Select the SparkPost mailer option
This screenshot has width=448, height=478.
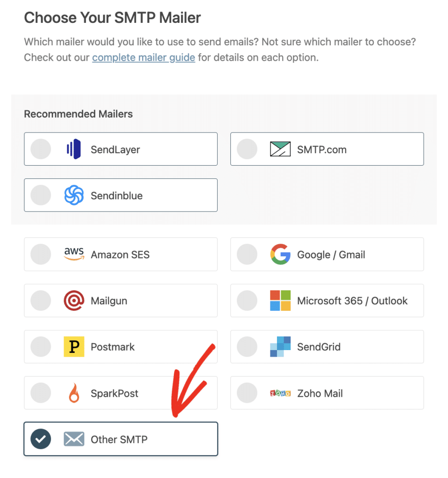[x=121, y=393]
